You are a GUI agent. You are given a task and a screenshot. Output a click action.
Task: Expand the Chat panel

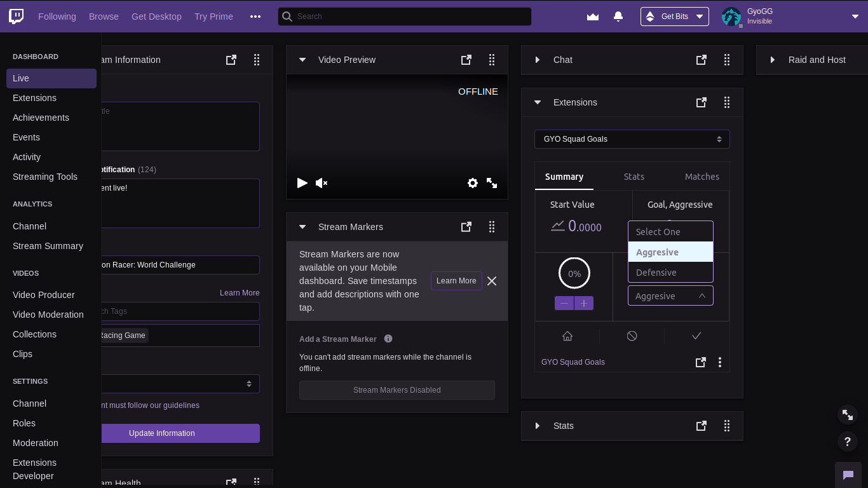[x=538, y=60]
